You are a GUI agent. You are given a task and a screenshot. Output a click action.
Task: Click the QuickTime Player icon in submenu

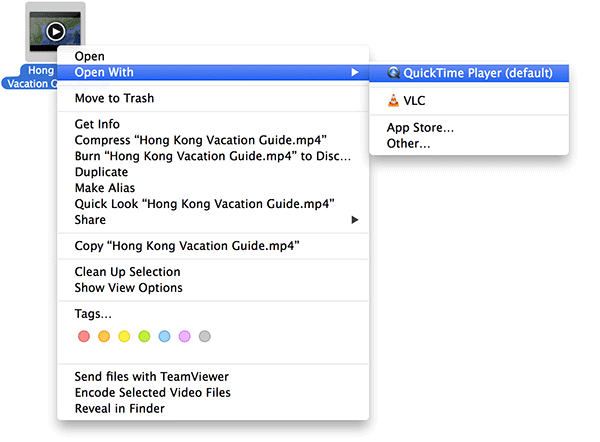393,73
